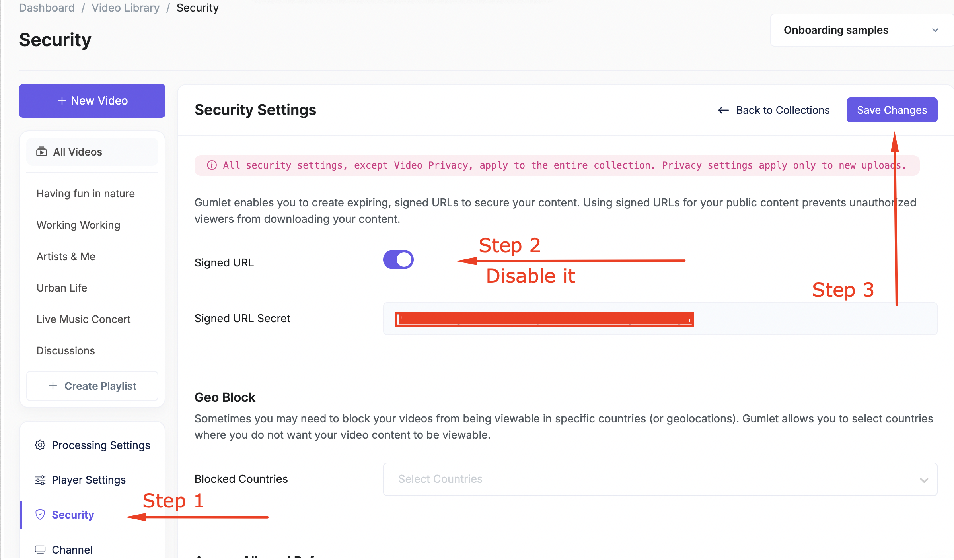Open the Urban Life playlist

pyautogui.click(x=62, y=288)
